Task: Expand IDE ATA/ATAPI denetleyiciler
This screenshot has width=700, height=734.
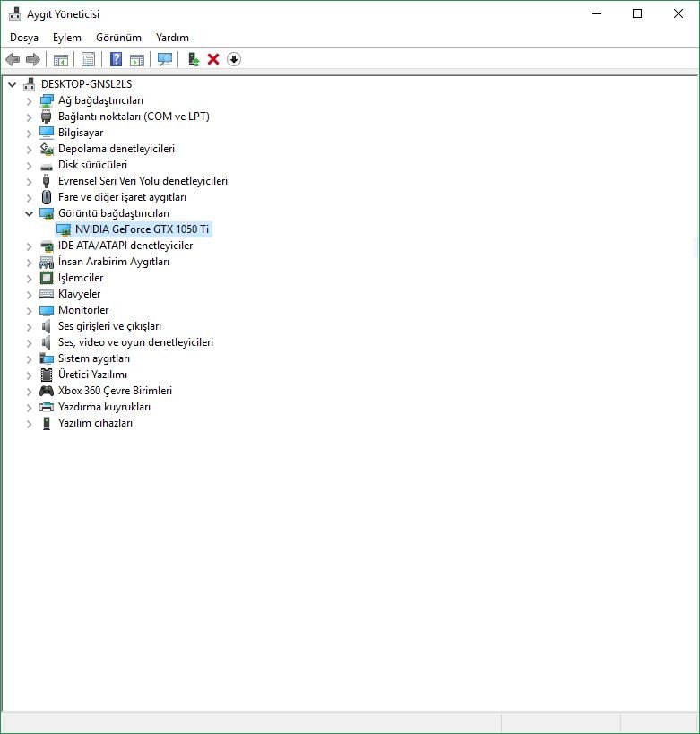Action: coord(30,246)
